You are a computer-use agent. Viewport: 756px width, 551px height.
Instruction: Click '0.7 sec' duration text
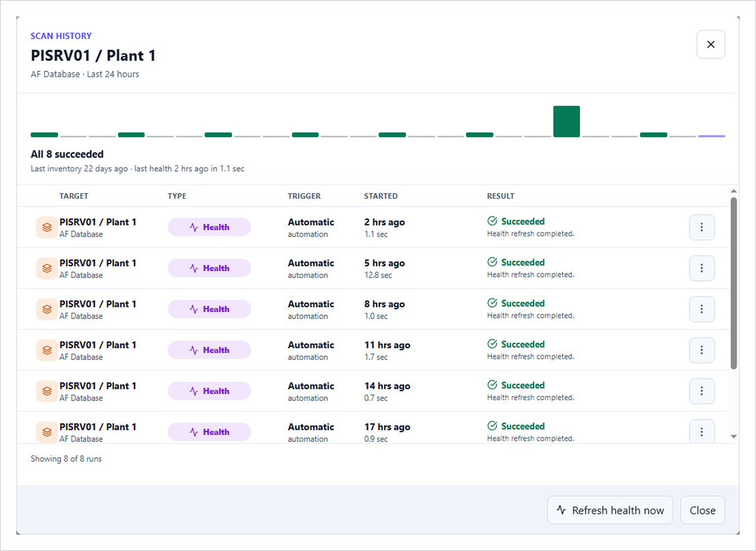[376, 398]
